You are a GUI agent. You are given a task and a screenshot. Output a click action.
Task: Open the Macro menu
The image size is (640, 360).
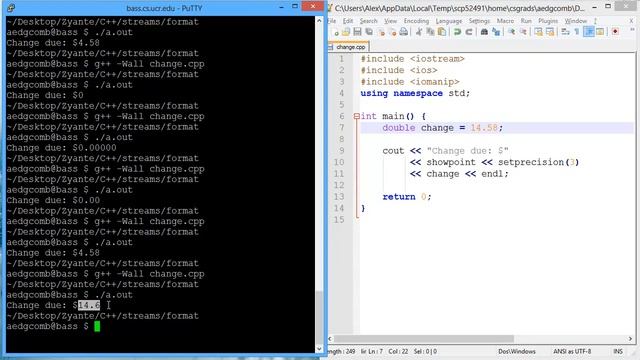505,21
